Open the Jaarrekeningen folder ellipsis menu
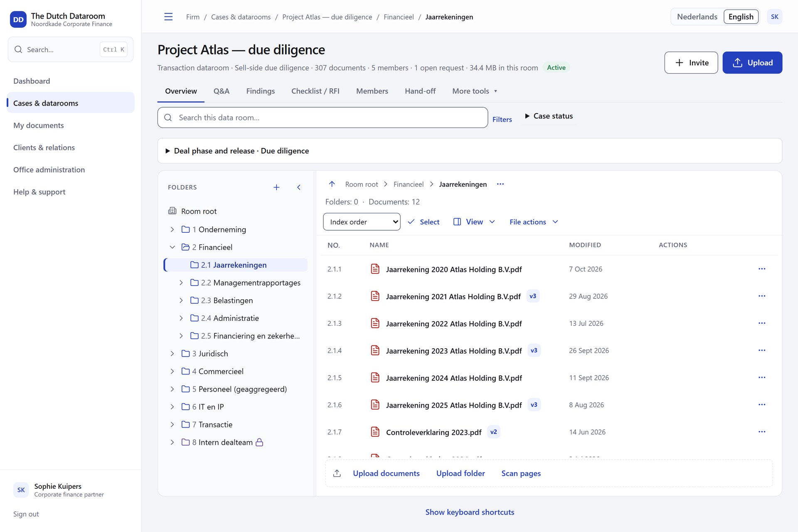 coord(500,184)
